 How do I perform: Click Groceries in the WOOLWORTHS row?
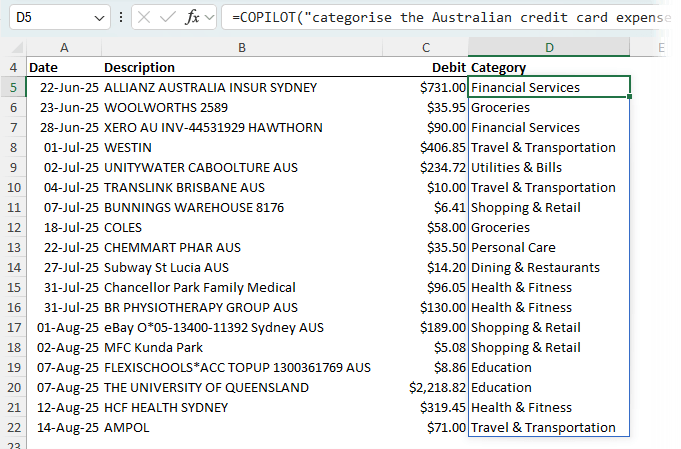click(549, 107)
